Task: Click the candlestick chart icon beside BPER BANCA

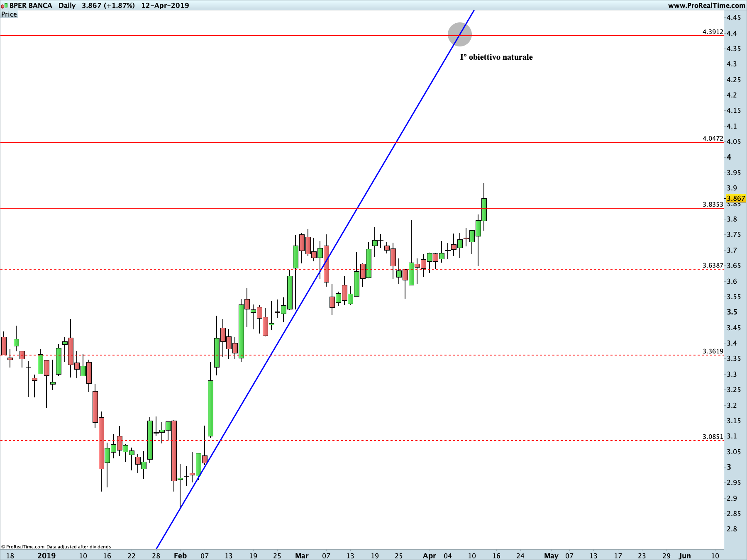Action: tap(4, 6)
